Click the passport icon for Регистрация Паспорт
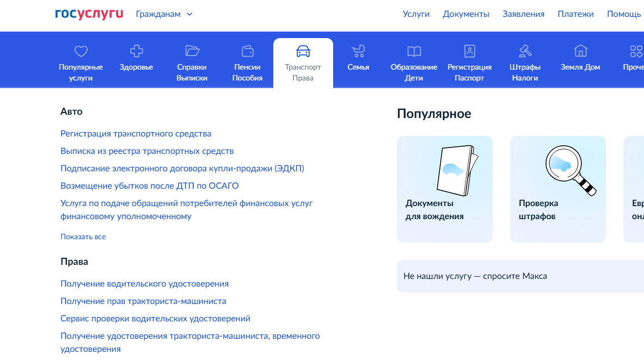Viewport: 644px width, 360px height. click(469, 51)
